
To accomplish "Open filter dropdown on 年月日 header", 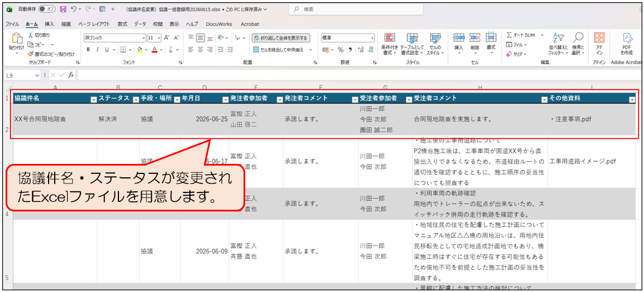I will tap(225, 99).
